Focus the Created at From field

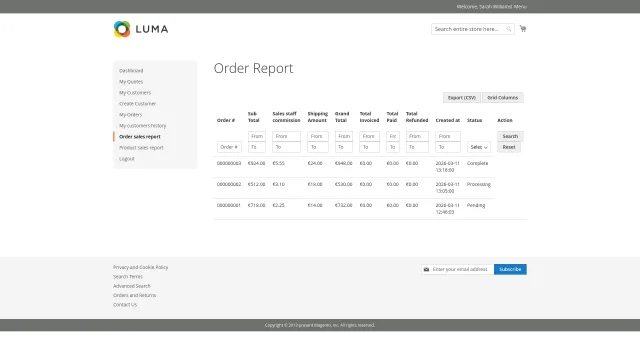(x=448, y=136)
